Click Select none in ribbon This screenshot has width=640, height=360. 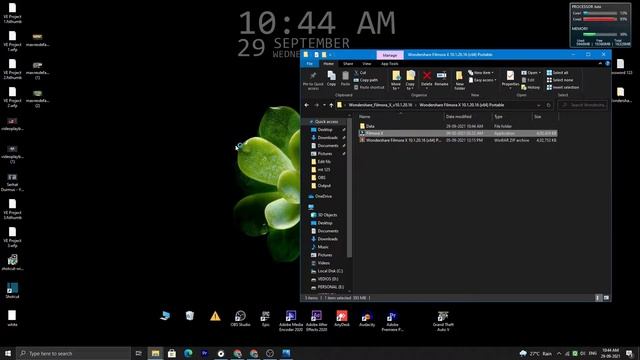(x=560, y=80)
